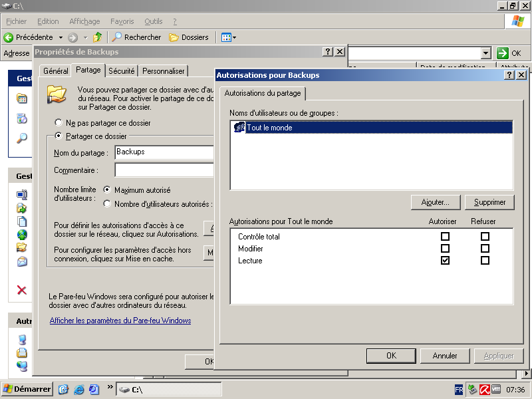Open the Précédente history dropdown arrow
The width and height of the screenshot is (532, 399).
[x=61, y=37]
